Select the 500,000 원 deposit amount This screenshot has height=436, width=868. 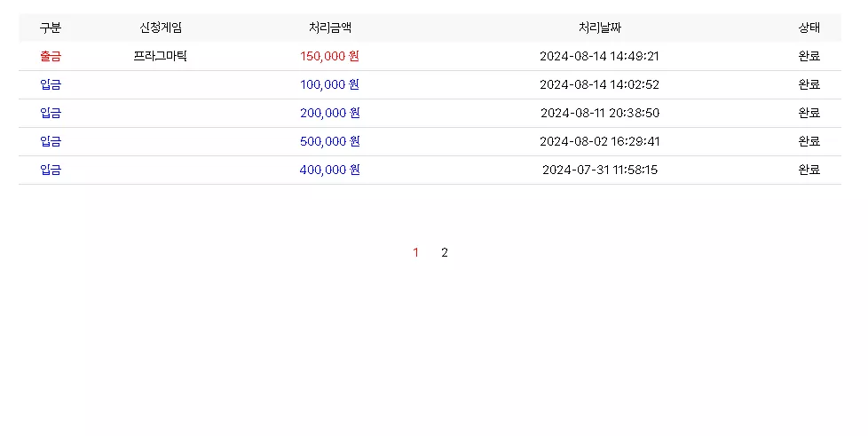330,141
